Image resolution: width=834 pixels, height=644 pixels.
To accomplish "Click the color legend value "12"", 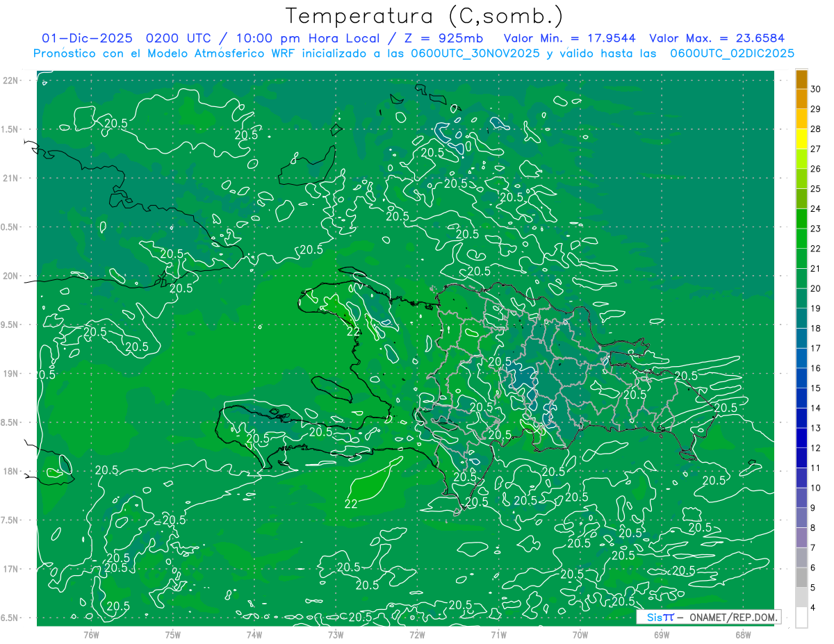I will tap(815, 448).
